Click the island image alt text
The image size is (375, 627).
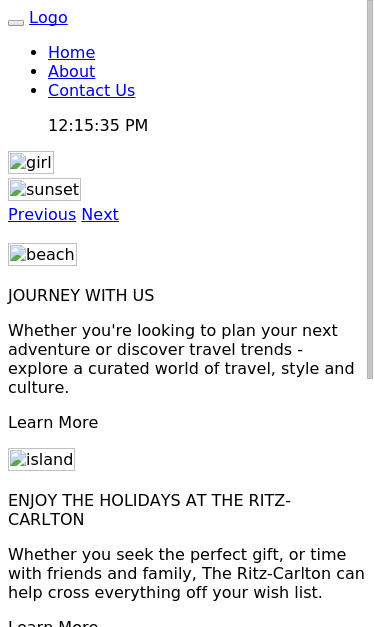pos(50,459)
